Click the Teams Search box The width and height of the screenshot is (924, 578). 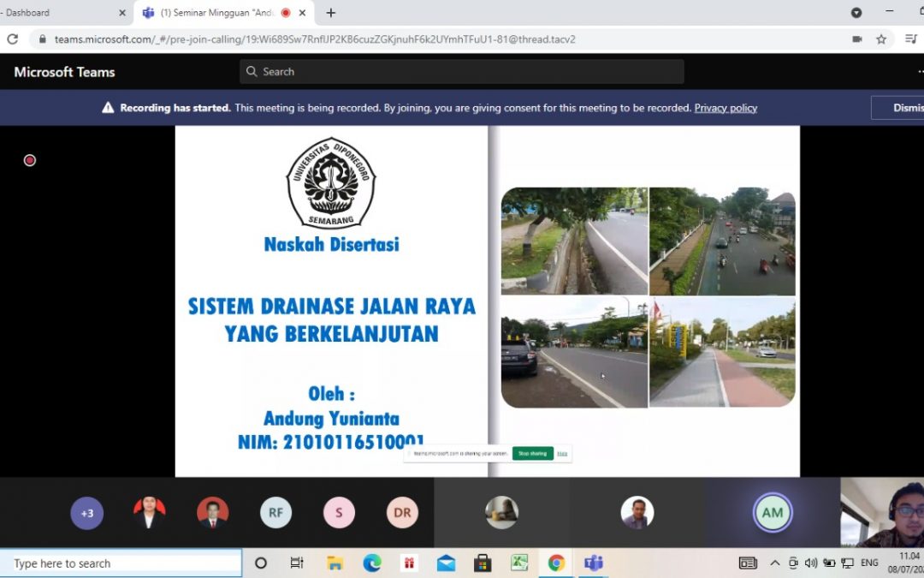coord(462,72)
